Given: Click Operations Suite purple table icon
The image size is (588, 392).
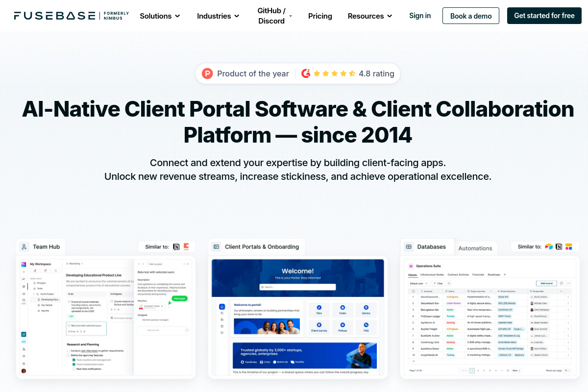Looking at the screenshot, I should (x=412, y=266).
